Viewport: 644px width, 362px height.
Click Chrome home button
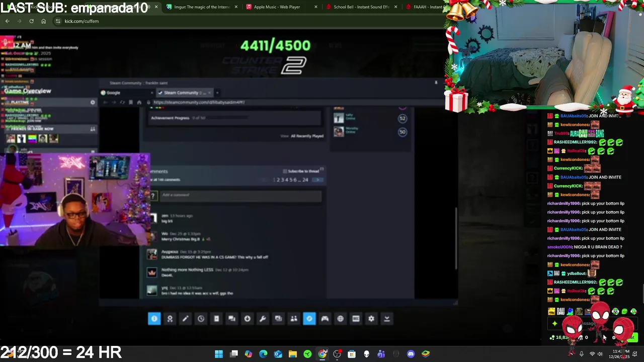(43, 21)
